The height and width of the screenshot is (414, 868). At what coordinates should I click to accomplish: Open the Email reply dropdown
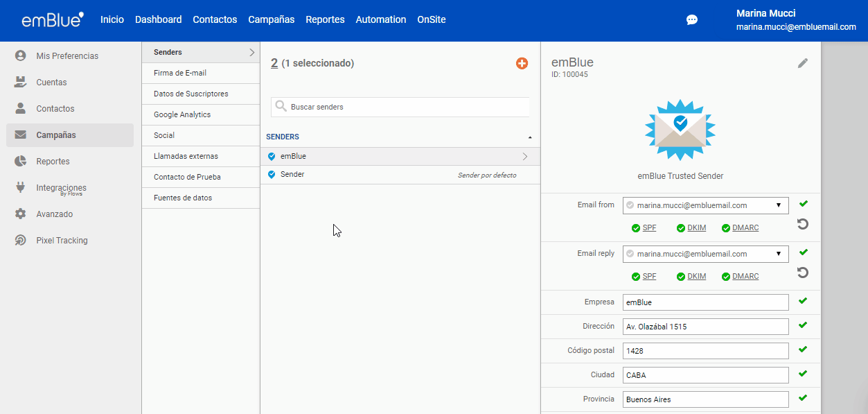click(705, 254)
